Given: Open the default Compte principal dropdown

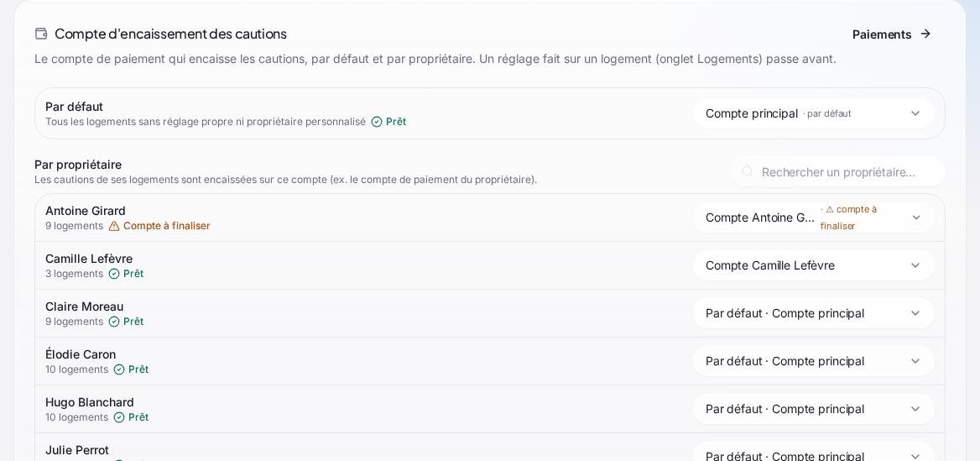Looking at the screenshot, I should [813, 113].
